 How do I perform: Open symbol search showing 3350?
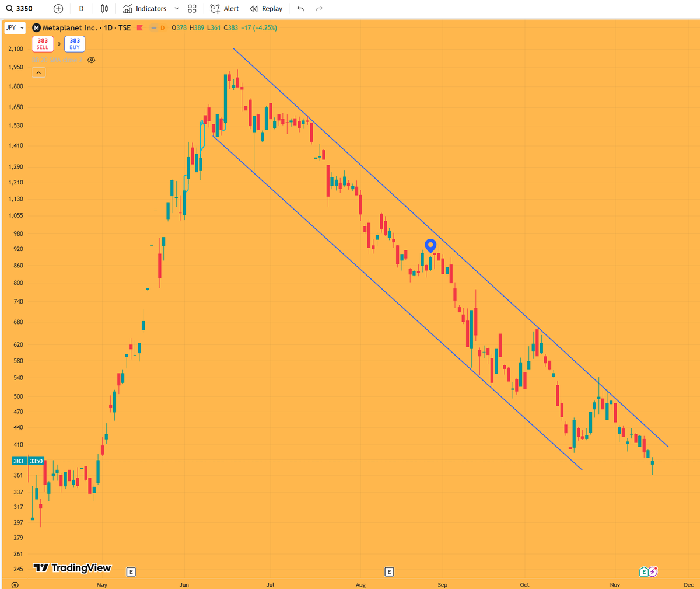(x=20, y=9)
